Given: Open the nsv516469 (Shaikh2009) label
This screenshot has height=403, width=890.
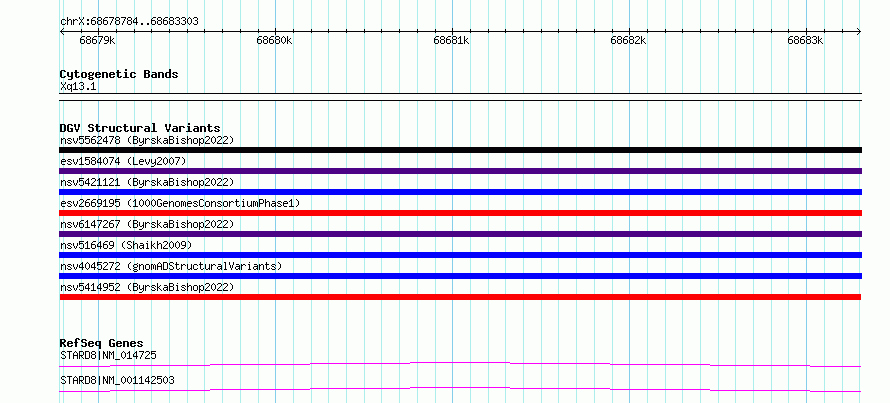Looking at the screenshot, I should pyautogui.click(x=126, y=245).
